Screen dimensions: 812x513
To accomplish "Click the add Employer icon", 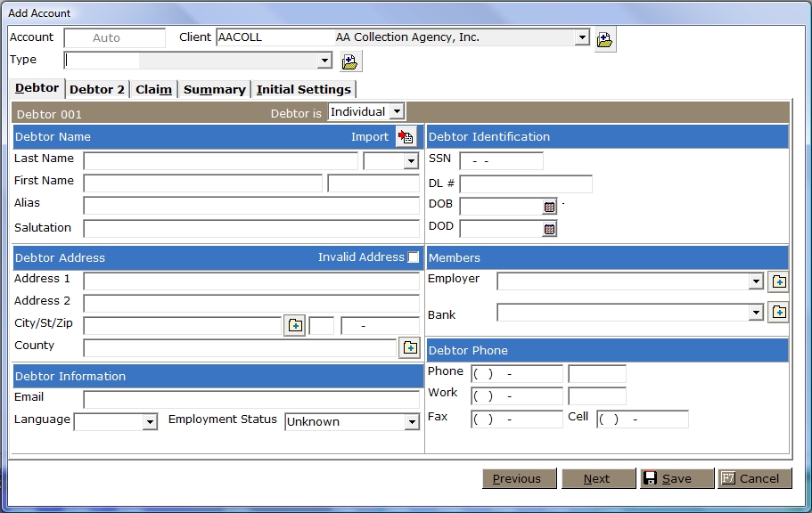I will point(778,281).
